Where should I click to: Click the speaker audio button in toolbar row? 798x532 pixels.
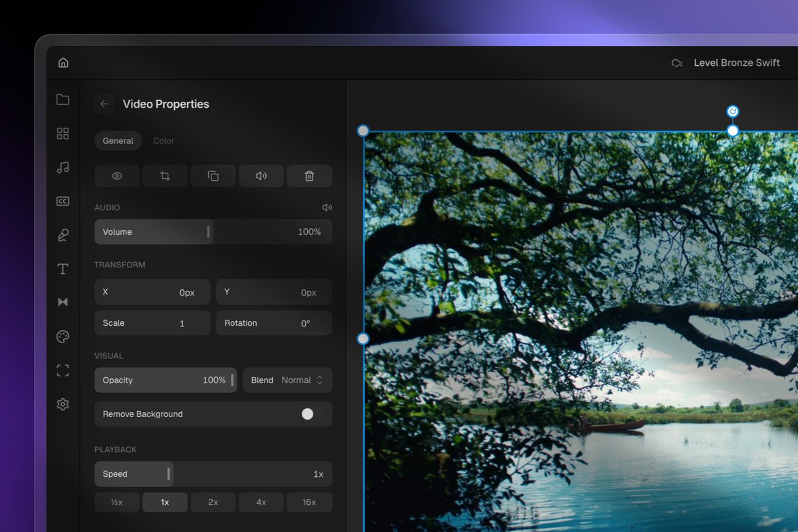click(261, 176)
